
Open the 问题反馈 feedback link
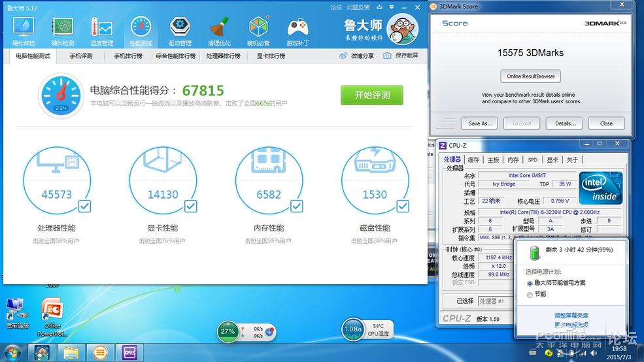(358, 7)
